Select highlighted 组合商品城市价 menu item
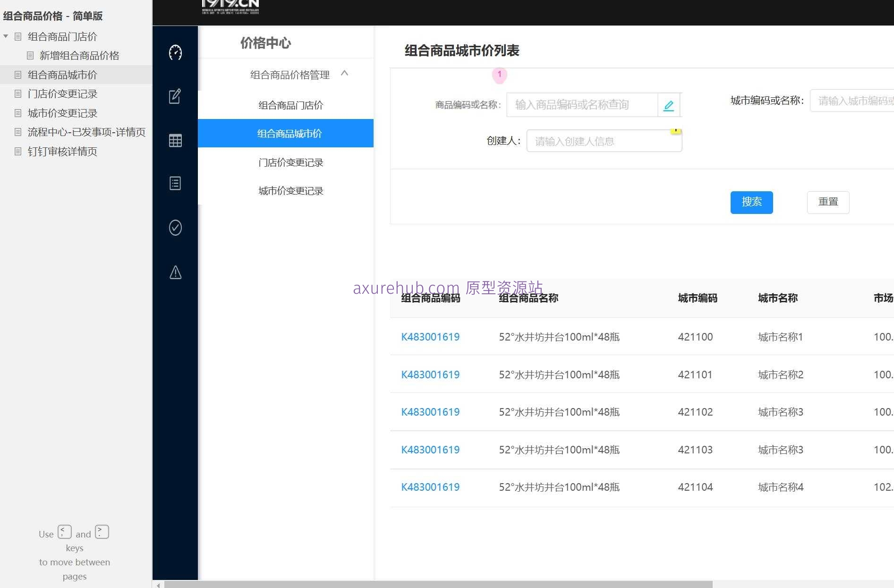The image size is (894, 588). point(286,133)
